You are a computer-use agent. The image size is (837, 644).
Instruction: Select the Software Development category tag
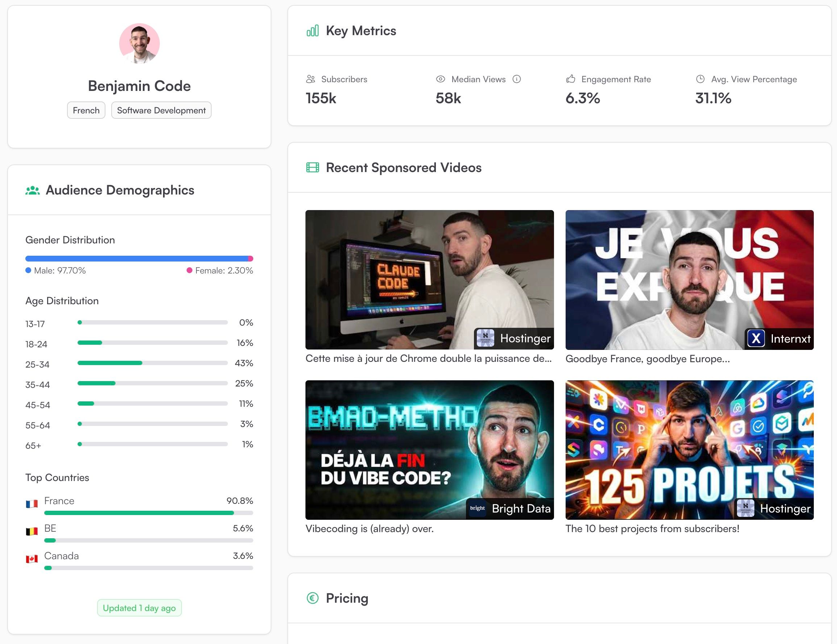(x=161, y=110)
